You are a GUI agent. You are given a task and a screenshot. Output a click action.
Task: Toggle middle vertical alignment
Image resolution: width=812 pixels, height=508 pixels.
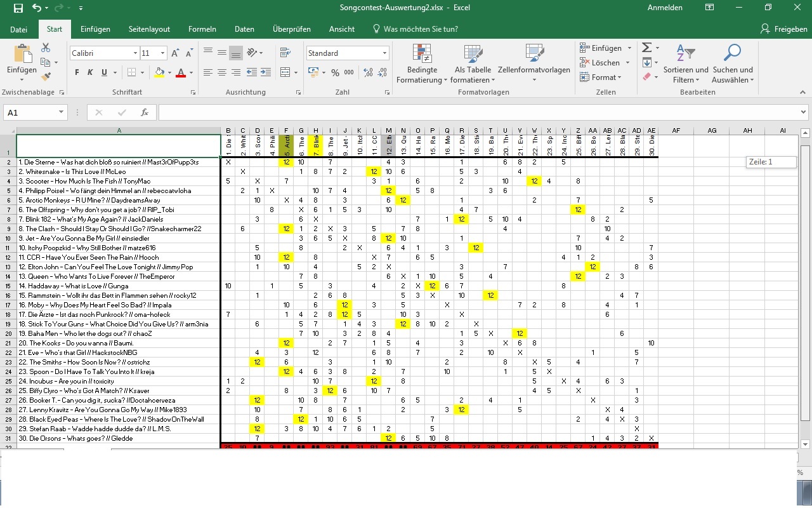[222, 53]
